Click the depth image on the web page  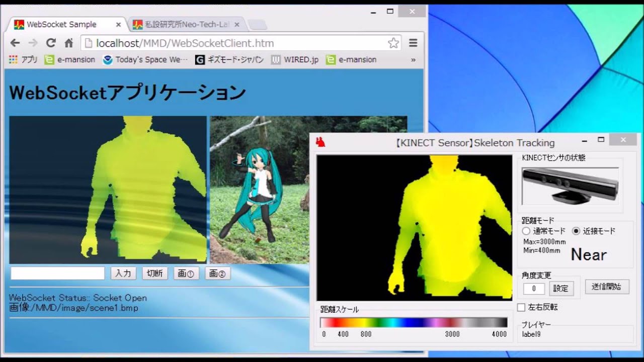point(108,190)
